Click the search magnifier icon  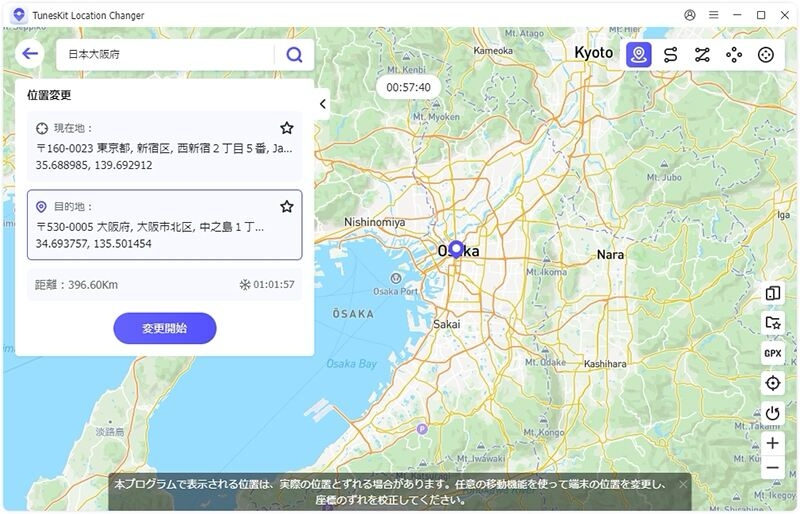294,54
